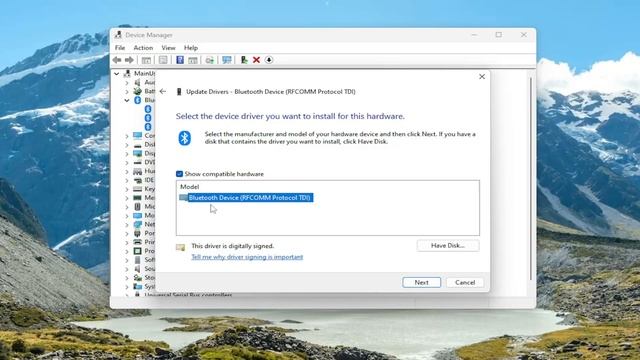The width and height of the screenshot is (640, 360).
Task: Open the Help menu in Device Manager
Action: click(x=191, y=48)
